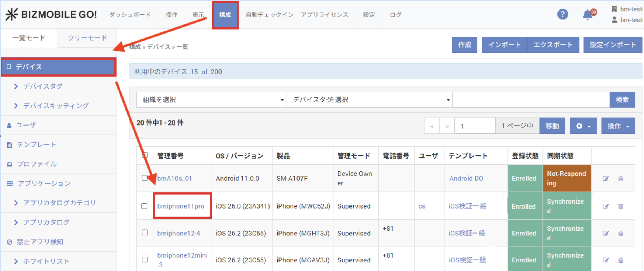Click edit icon for bmA10s_01 row
644x271 pixels.
606,178
